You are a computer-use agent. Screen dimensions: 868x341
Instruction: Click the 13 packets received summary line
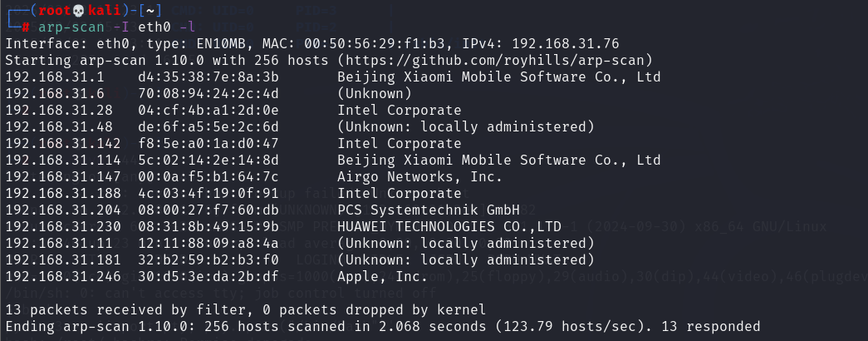(x=246, y=309)
